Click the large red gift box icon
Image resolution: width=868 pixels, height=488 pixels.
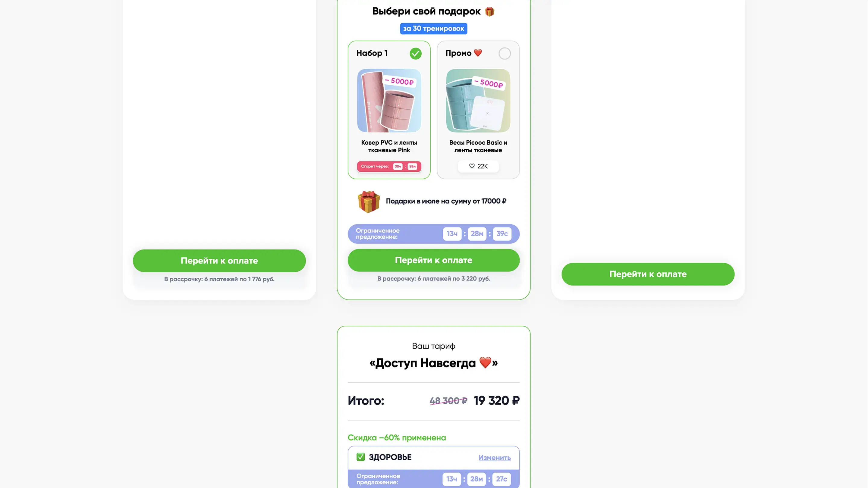coord(369,202)
